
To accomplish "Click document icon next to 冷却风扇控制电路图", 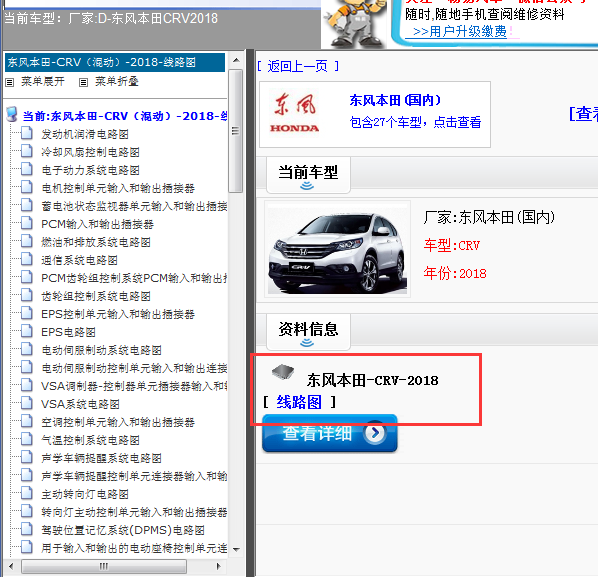I will click(x=26, y=151).
